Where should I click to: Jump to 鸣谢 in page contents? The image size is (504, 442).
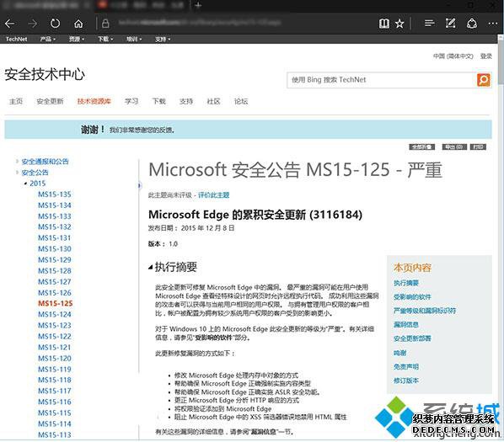[400, 353]
